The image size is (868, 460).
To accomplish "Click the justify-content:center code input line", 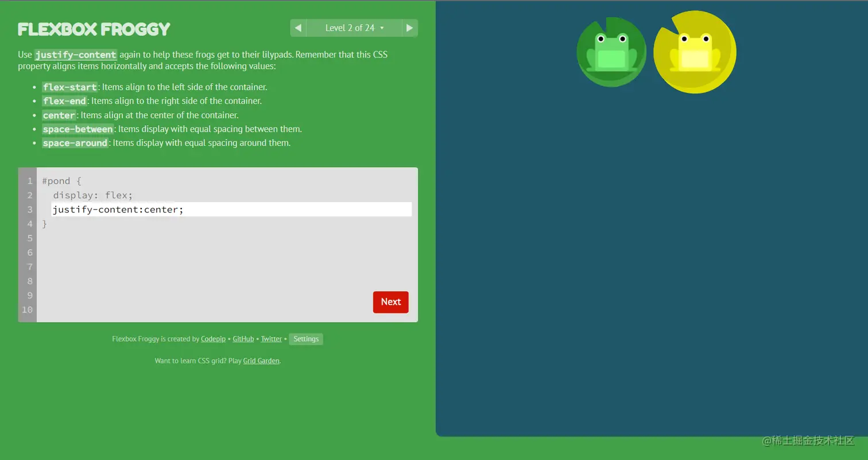I will (231, 210).
